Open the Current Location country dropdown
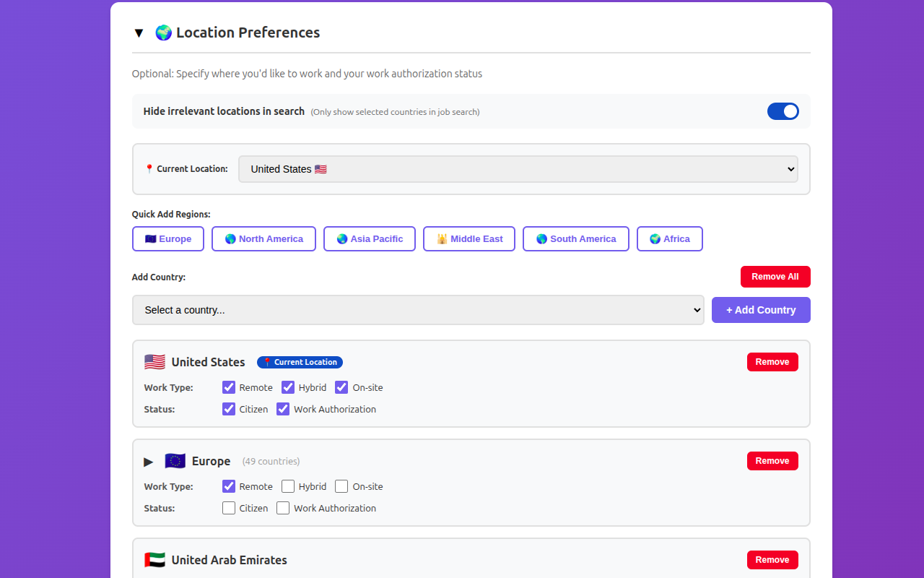The height and width of the screenshot is (578, 924). click(518, 168)
